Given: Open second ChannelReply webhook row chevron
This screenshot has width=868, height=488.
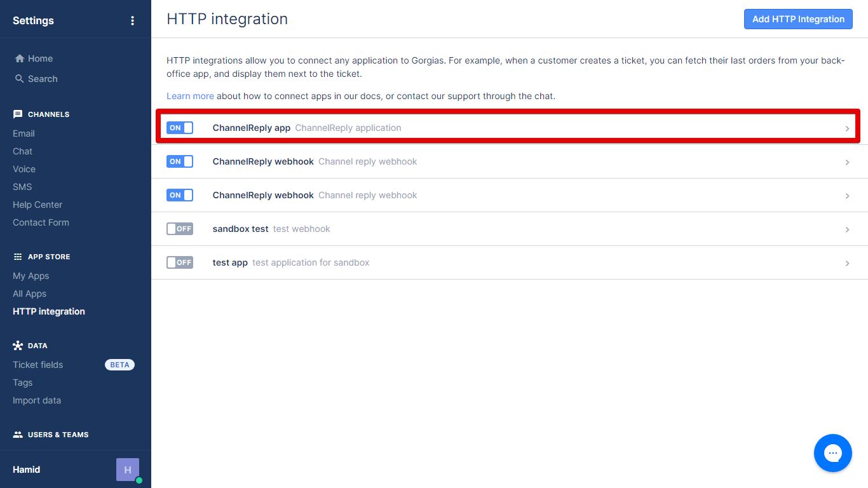Looking at the screenshot, I should [847, 196].
